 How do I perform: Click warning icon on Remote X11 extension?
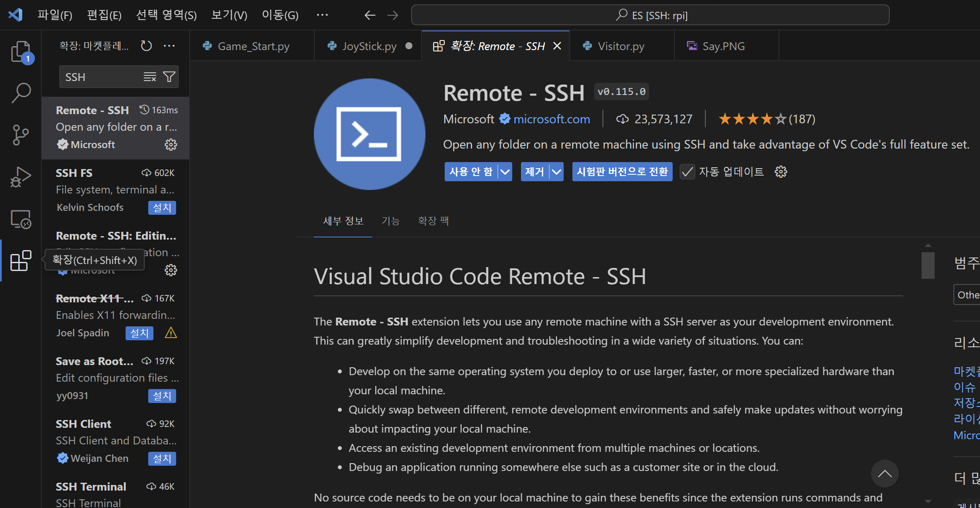171,333
